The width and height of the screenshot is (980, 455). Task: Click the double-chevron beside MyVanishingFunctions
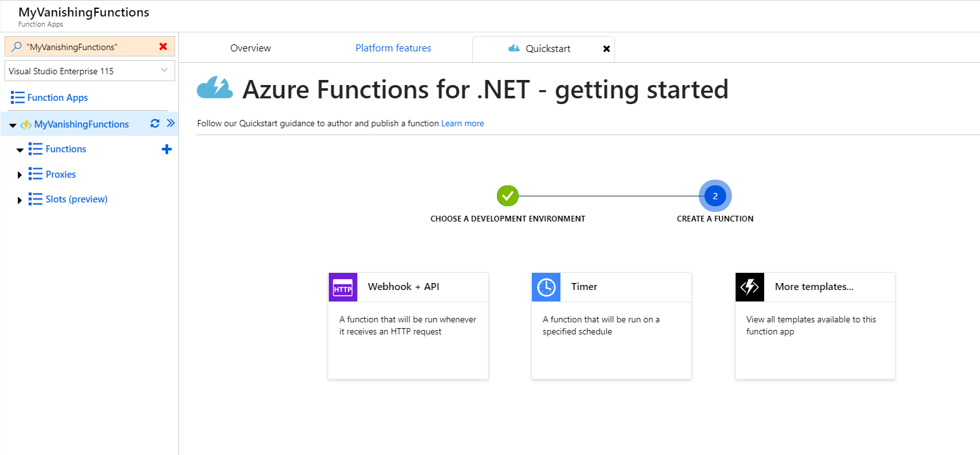[x=170, y=123]
